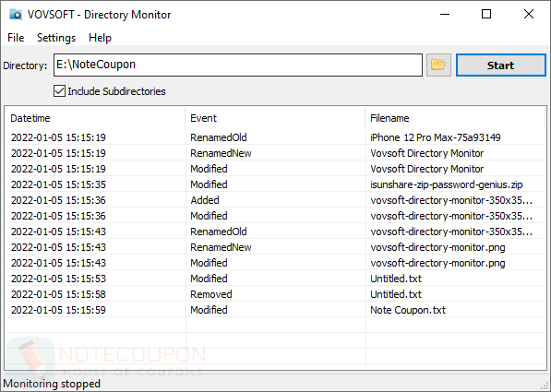
Task: Click in the Directory path field
Action: 238,65
